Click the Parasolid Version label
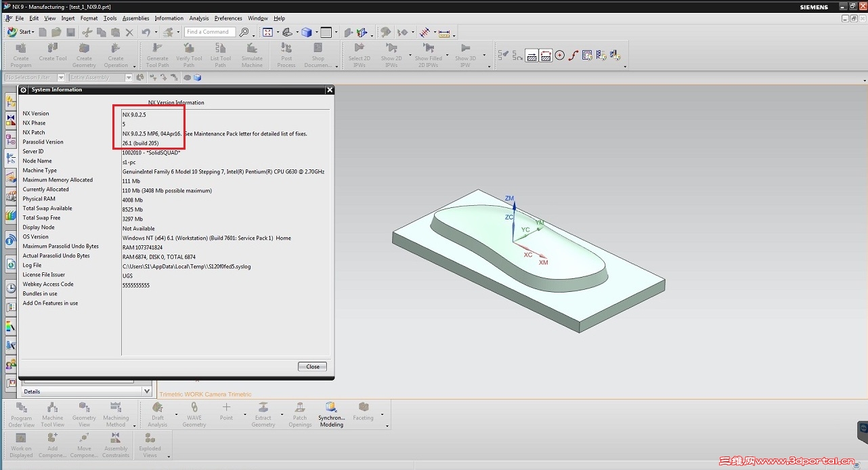The height and width of the screenshot is (470, 868). [x=43, y=142]
